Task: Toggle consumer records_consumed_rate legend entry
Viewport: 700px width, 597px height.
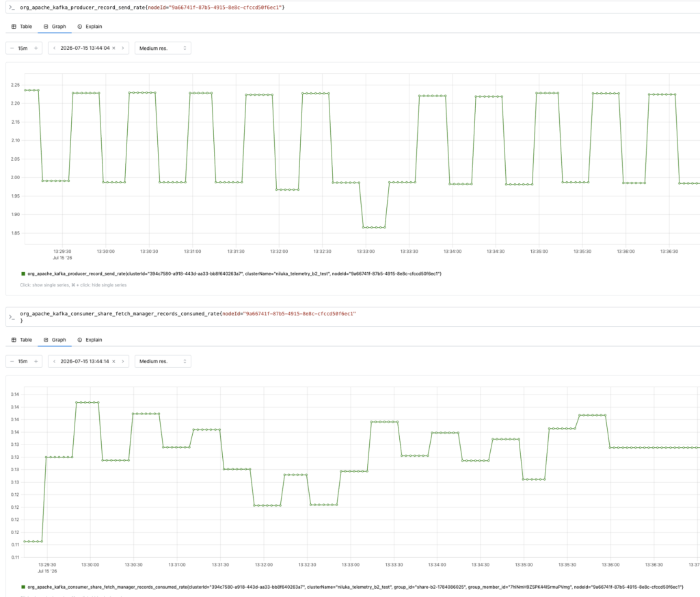Action: 352,587
